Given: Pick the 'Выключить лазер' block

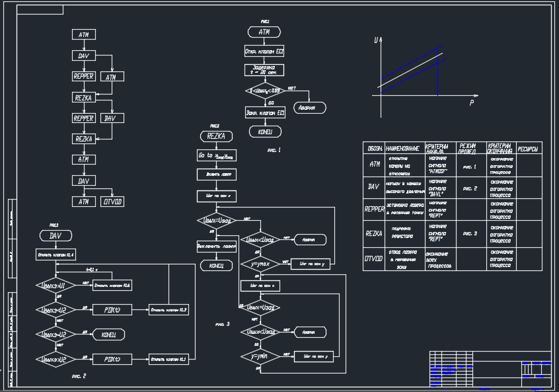Looking at the screenshot, I should tap(217, 247).
